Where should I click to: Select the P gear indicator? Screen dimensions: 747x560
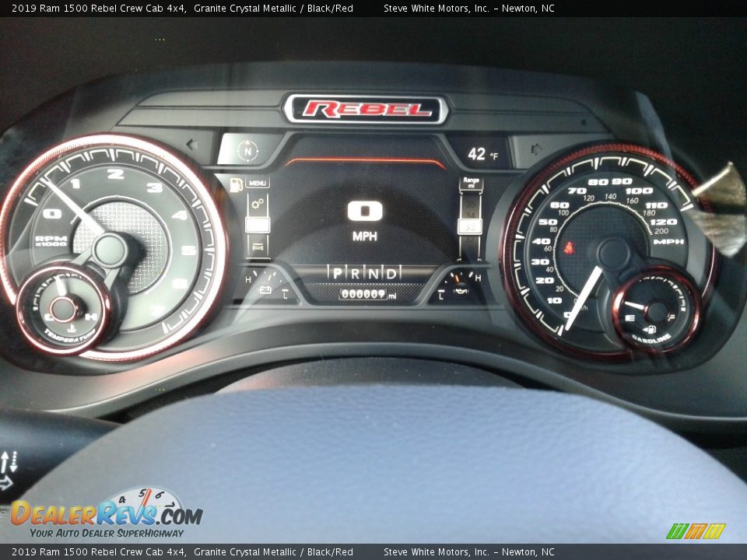click(337, 273)
